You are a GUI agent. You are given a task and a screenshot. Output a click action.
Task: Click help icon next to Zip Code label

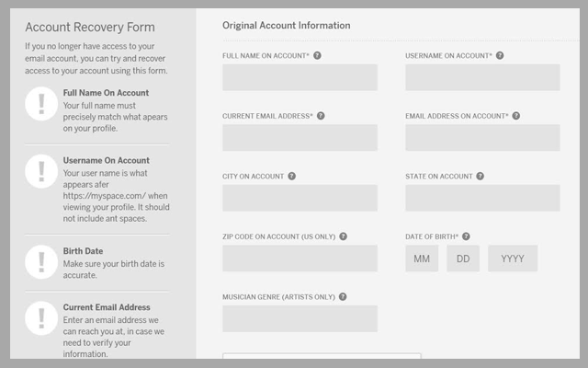[x=343, y=236]
